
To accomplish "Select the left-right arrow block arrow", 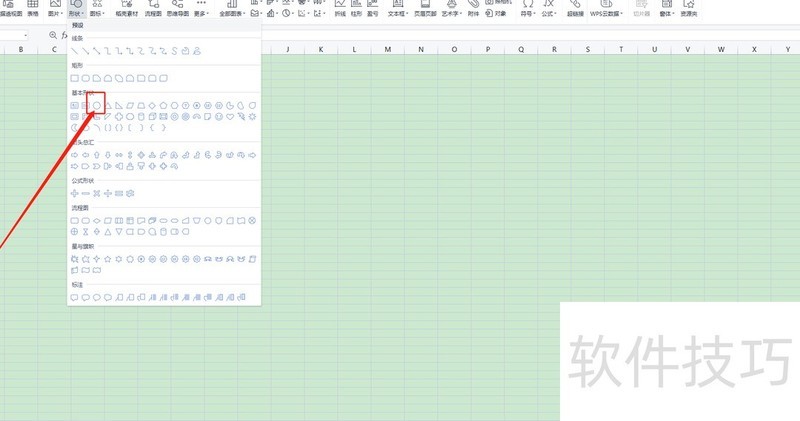I will (x=119, y=155).
